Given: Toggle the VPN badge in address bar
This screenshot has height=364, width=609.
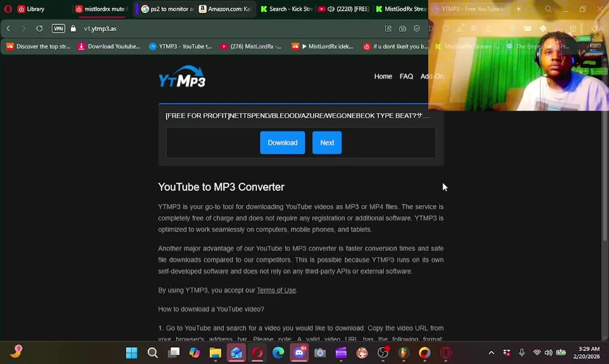Looking at the screenshot, I should point(58,29).
